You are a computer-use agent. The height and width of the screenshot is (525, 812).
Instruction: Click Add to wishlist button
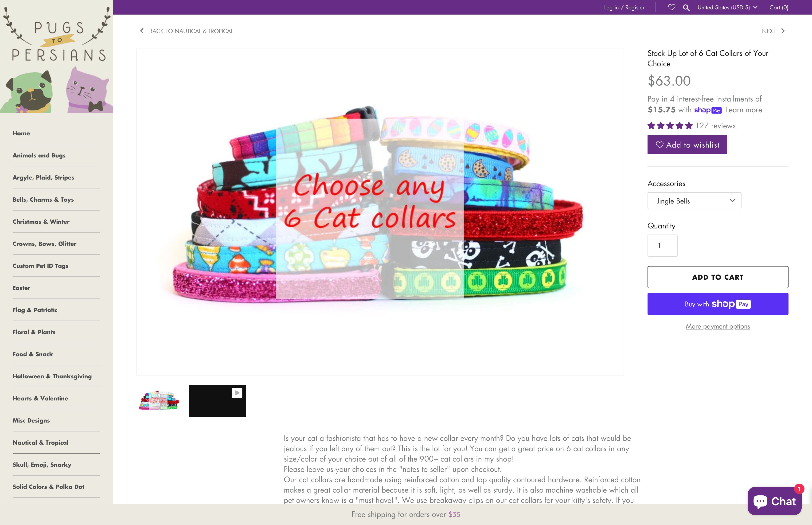tap(687, 145)
